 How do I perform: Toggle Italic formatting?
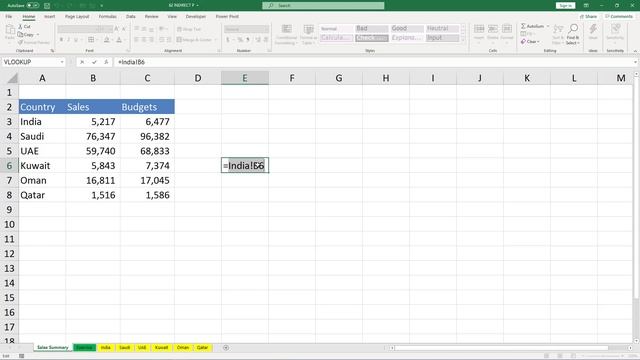click(x=69, y=40)
